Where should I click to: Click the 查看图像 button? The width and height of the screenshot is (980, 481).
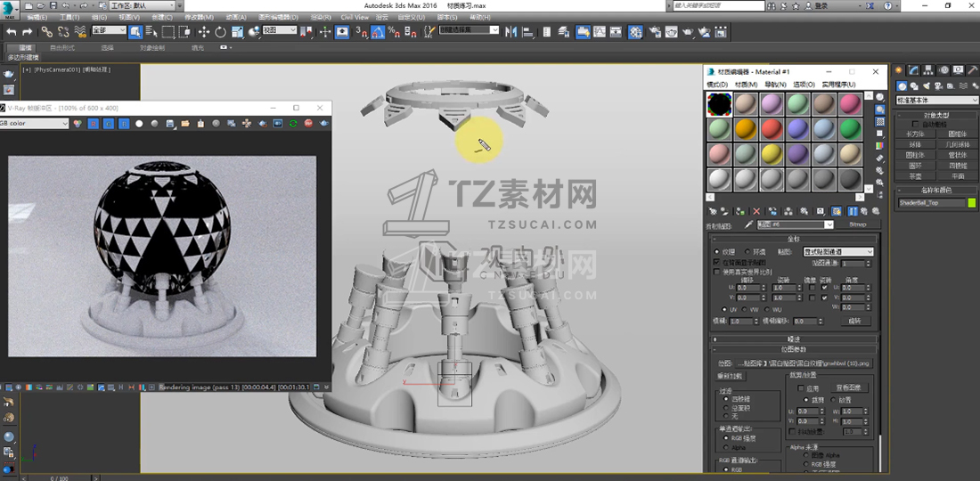[851, 388]
